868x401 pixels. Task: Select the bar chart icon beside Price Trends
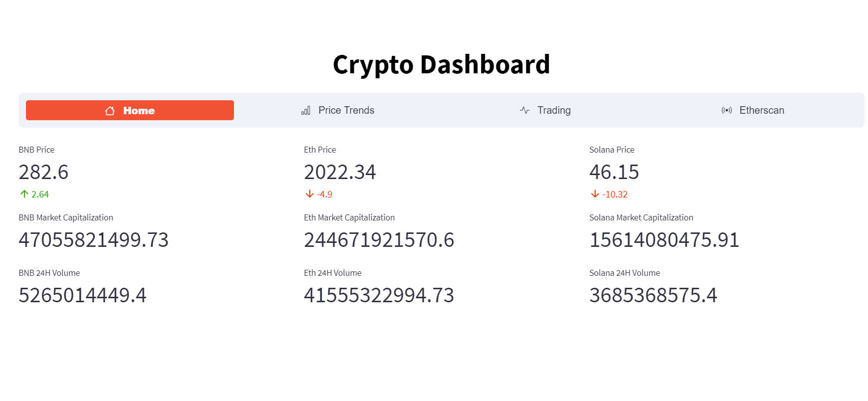coord(305,110)
